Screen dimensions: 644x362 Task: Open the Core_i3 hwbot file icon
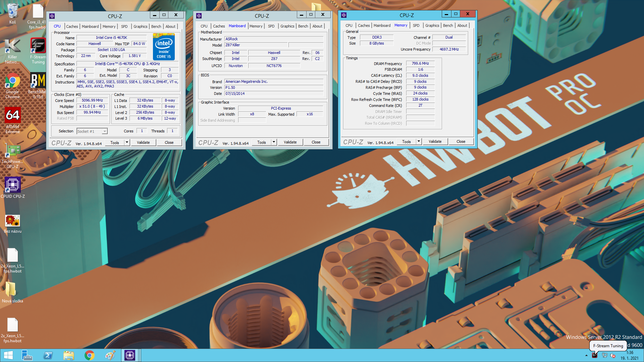(x=37, y=16)
